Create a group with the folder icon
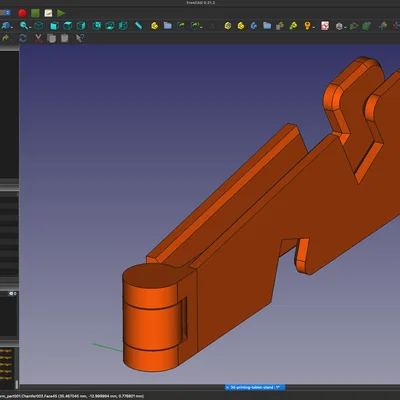Viewport: 400px width, 400px height. (x=168, y=26)
